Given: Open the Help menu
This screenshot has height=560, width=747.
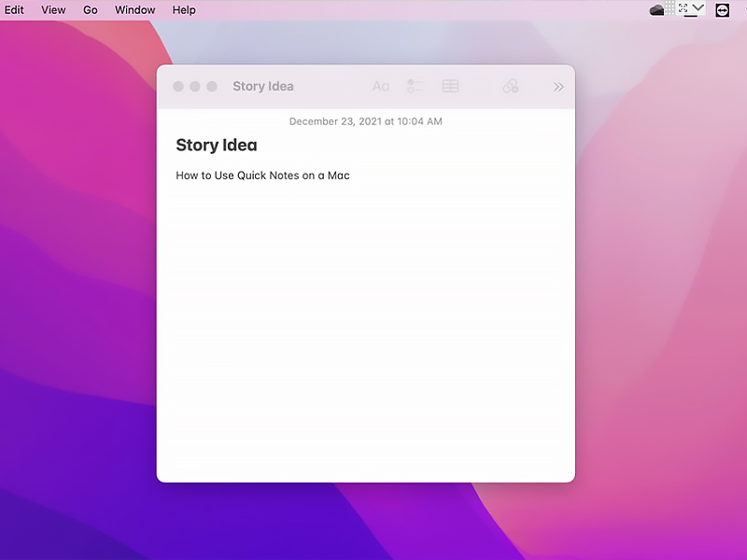Looking at the screenshot, I should [x=184, y=9].
